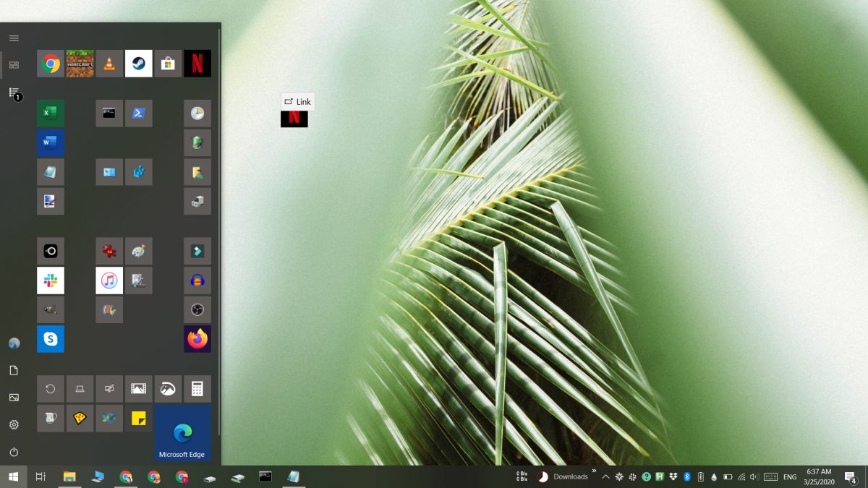Open the iTunes tile
Screen dimensions: 868x488
[x=109, y=281]
